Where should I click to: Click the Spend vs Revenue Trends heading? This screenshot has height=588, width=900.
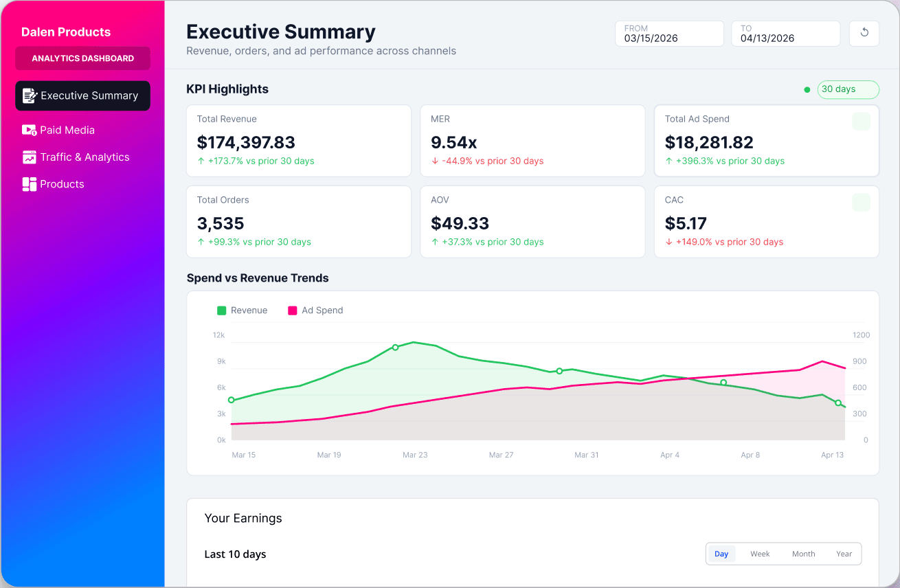point(258,278)
